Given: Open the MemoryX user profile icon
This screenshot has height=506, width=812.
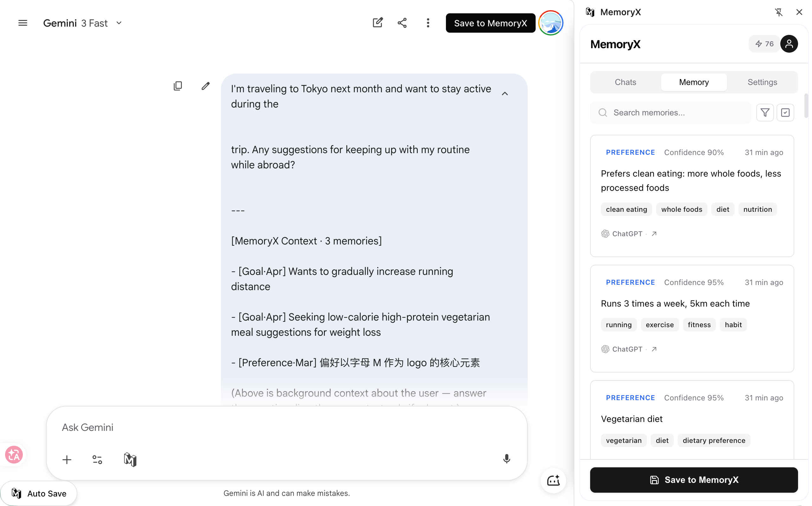Looking at the screenshot, I should pyautogui.click(x=789, y=44).
